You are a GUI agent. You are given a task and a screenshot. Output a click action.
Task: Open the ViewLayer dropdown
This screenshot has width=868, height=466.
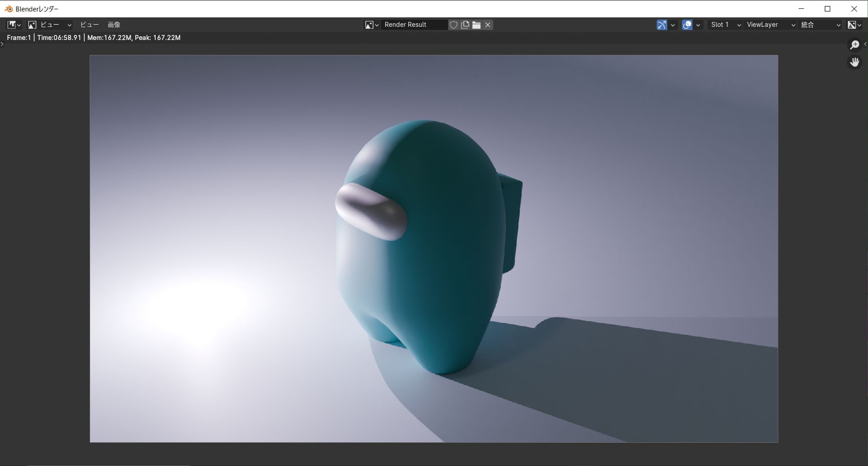point(770,25)
